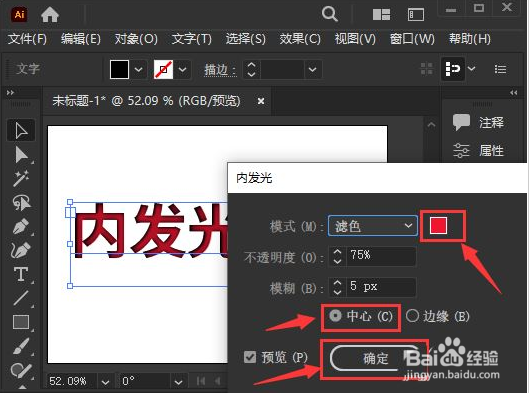Viewport: 529px width, 393px height.
Task: Select the Selection tool
Action: [x=21, y=131]
